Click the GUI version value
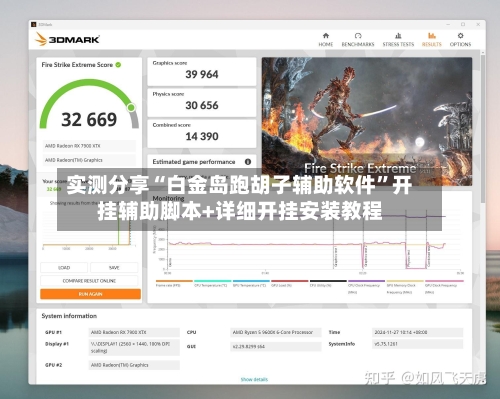The height and width of the screenshot is (399, 500). pos(276,347)
